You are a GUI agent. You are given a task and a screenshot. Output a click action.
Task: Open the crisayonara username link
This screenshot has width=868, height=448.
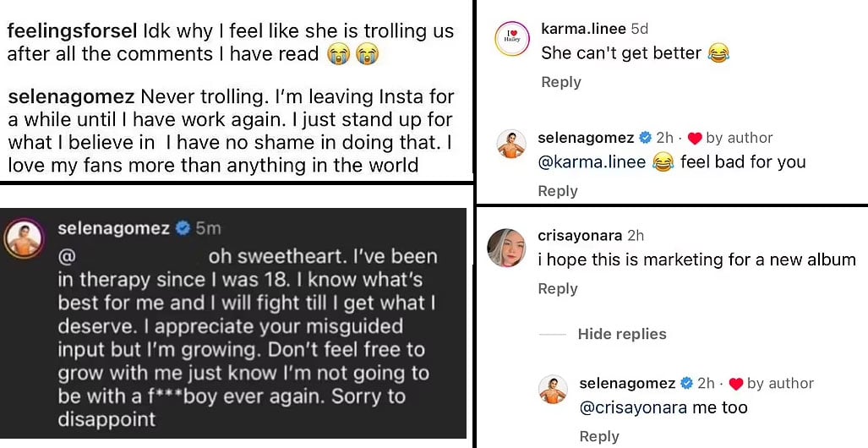pyautogui.click(x=580, y=236)
